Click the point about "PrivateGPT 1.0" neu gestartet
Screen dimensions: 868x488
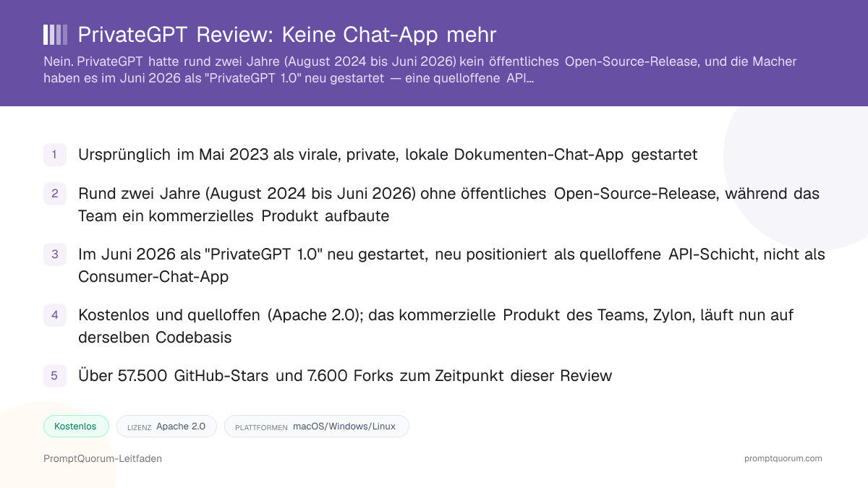pos(451,265)
